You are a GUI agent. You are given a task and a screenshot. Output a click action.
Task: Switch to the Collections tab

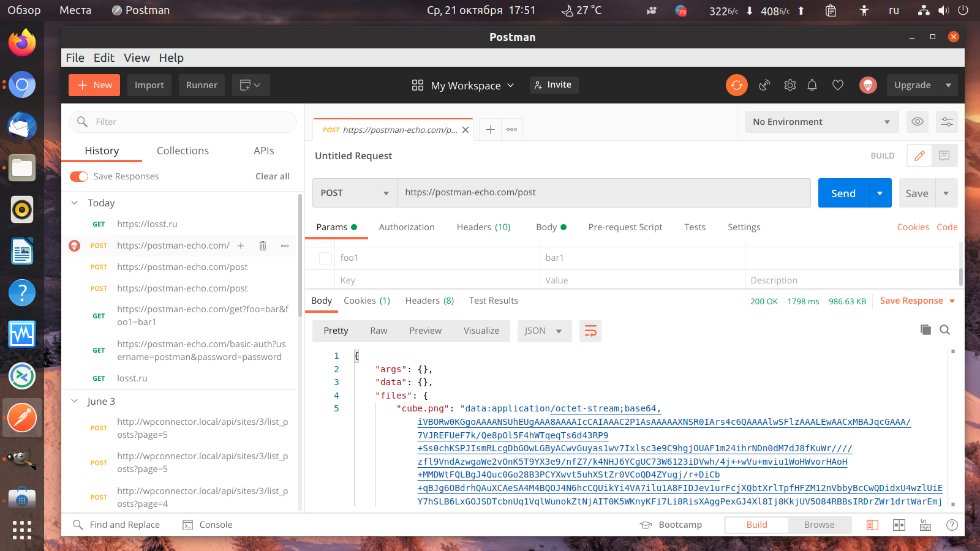coord(183,151)
